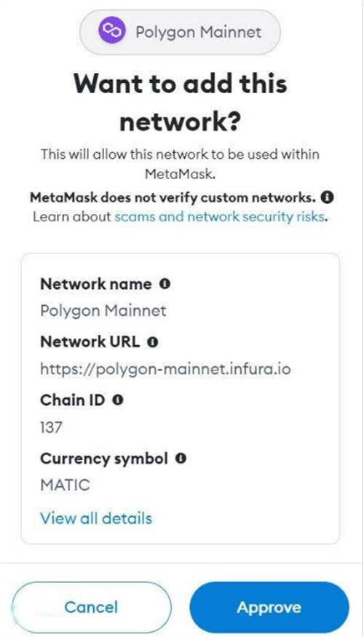
Task: Click the info icon next to Currency symbol
Action: coord(181,459)
